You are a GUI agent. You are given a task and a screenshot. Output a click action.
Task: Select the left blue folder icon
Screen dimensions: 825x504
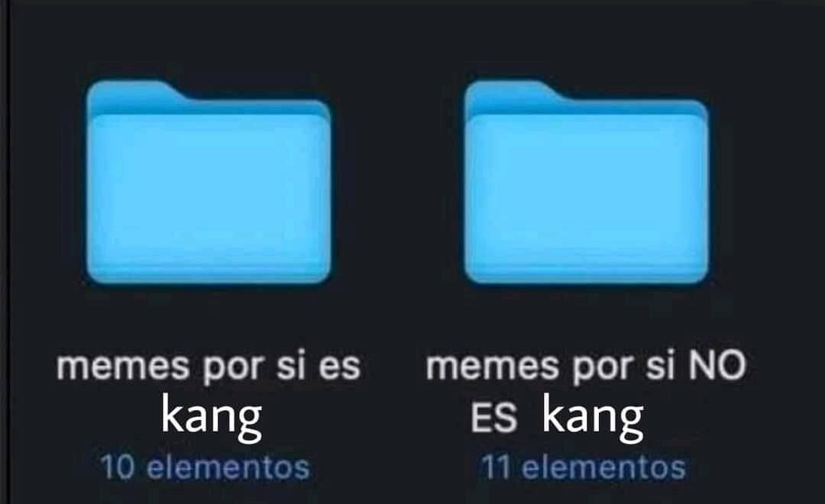tap(209, 182)
